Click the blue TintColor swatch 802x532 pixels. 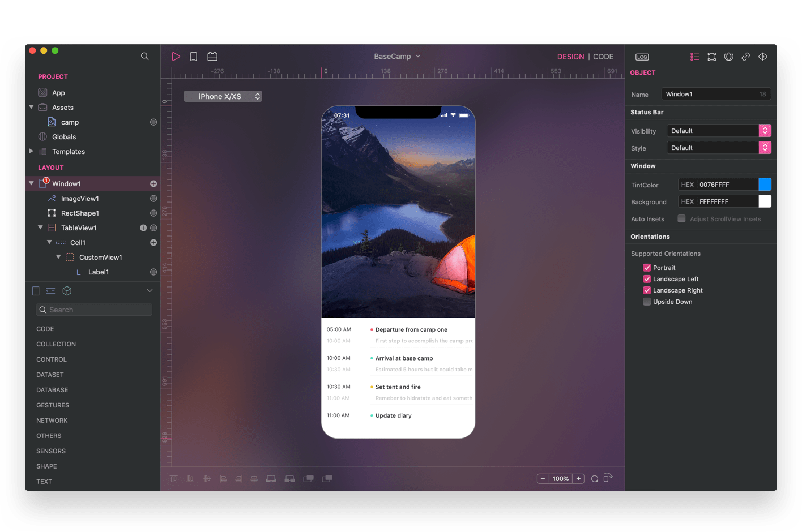point(765,185)
